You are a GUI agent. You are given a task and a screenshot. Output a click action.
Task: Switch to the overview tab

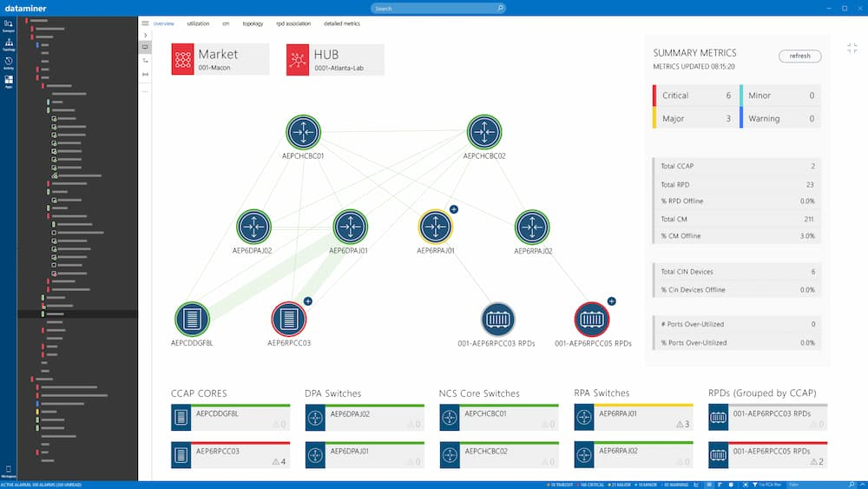[x=163, y=23]
